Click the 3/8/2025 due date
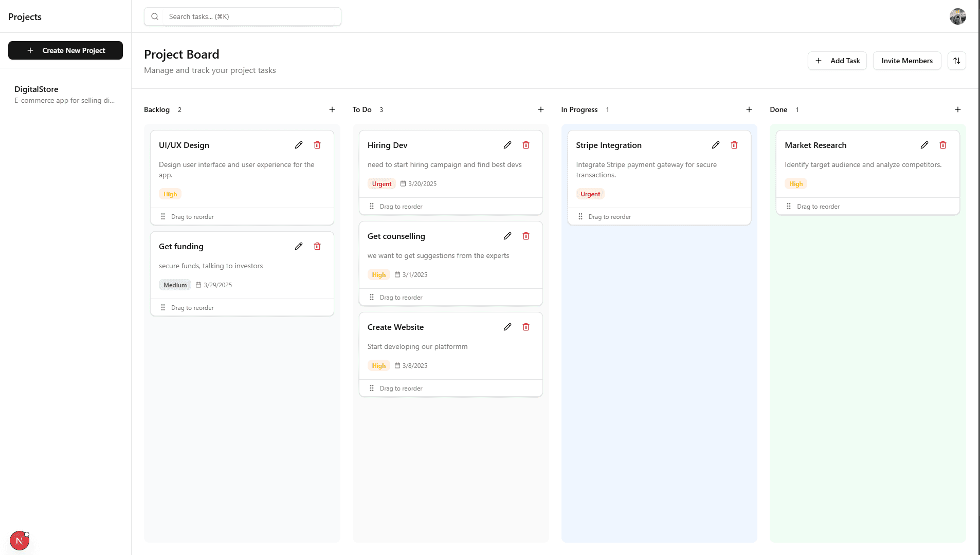Image resolution: width=980 pixels, height=555 pixels. [411, 365]
